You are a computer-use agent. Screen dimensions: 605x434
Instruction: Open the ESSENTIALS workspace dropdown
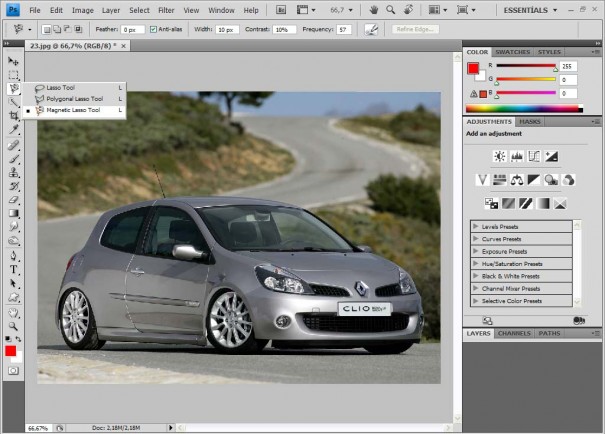531,10
